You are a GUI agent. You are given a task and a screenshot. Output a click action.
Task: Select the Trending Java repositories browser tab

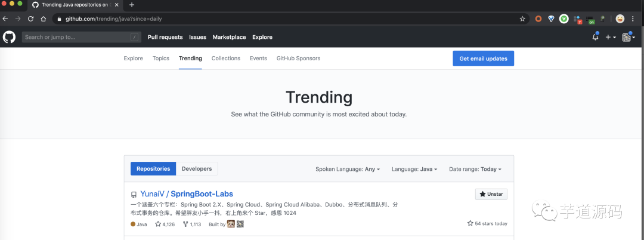click(x=75, y=5)
